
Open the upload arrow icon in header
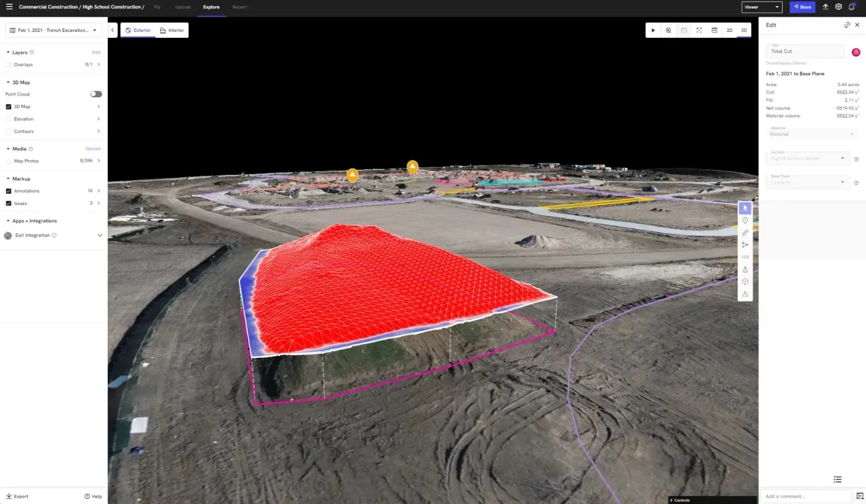pos(825,7)
